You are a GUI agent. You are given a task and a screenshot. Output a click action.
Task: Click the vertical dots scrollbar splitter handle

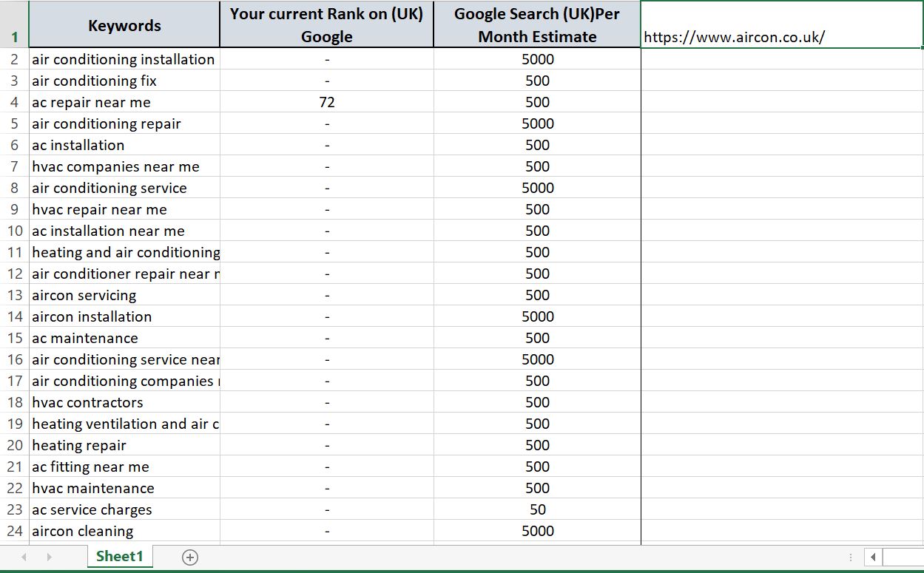[x=852, y=556]
